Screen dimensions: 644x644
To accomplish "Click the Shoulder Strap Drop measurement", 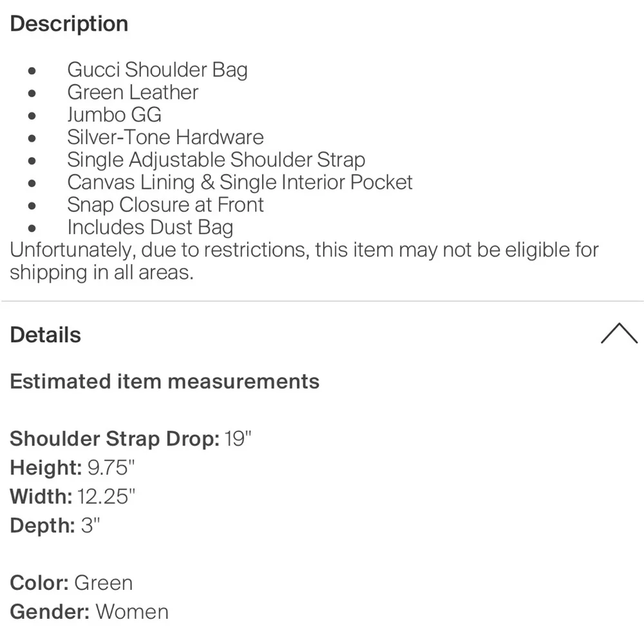I will 131,439.
